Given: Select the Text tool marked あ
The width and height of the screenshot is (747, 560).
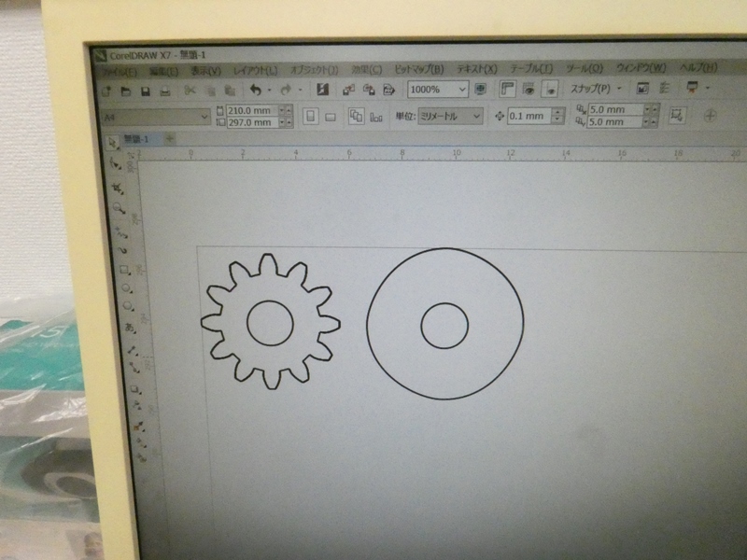Looking at the screenshot, I should tap(130, 328).
